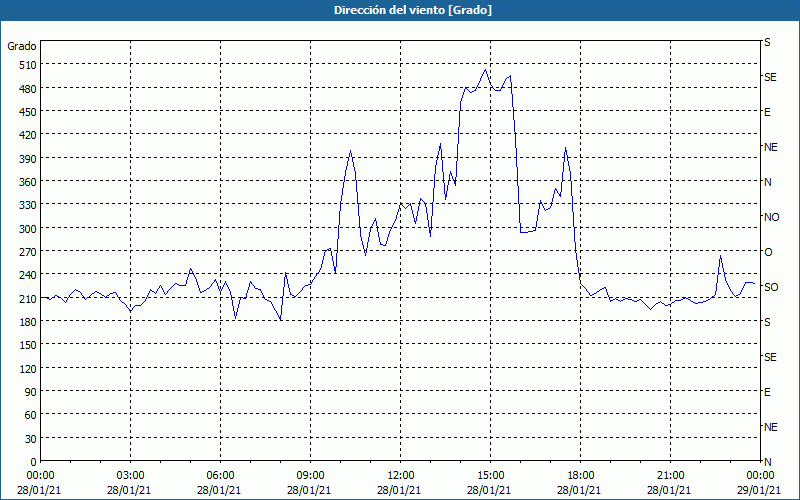Select the 28/01/21 date under 03:00
The image size is (800, 500).
pyautogui.click(x=129, y=490)
